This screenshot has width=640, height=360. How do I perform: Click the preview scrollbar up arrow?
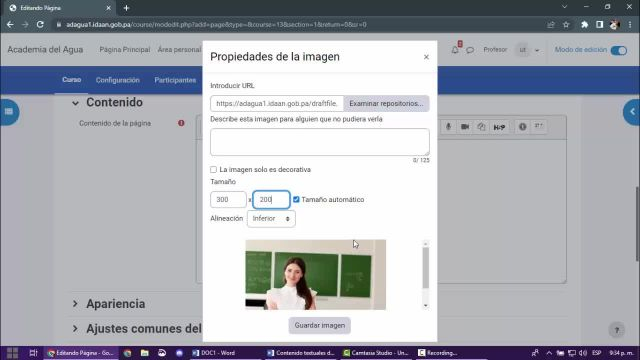[x=426, y=244]
